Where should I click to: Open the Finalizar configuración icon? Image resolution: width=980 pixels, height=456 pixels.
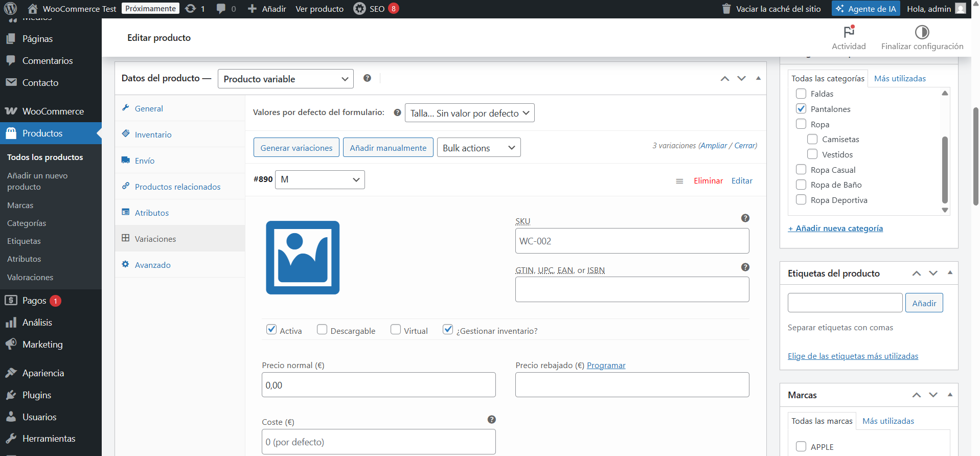(922, 32)
